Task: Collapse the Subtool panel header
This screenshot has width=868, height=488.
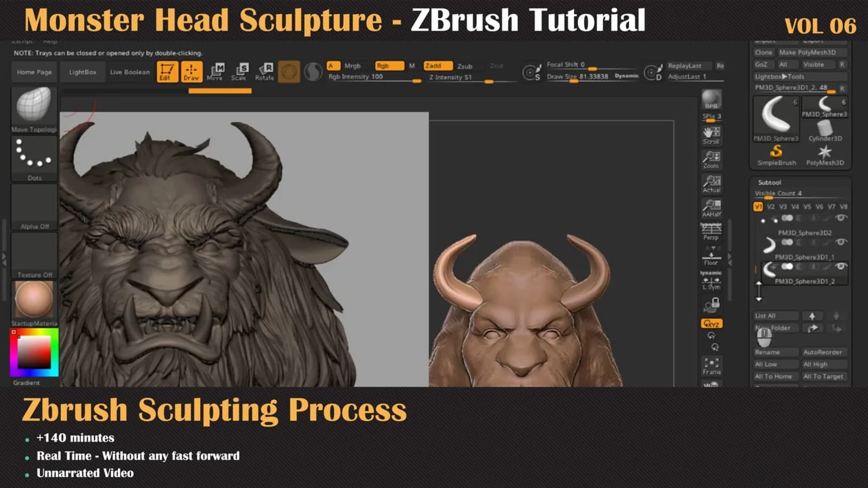Action: coord(769,183)
